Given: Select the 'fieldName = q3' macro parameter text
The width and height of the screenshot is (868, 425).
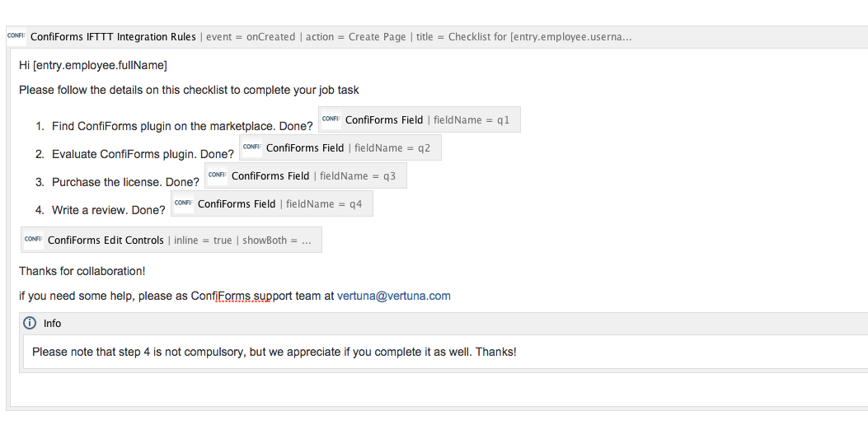Looking at the screenshot, I should point(358,176).
